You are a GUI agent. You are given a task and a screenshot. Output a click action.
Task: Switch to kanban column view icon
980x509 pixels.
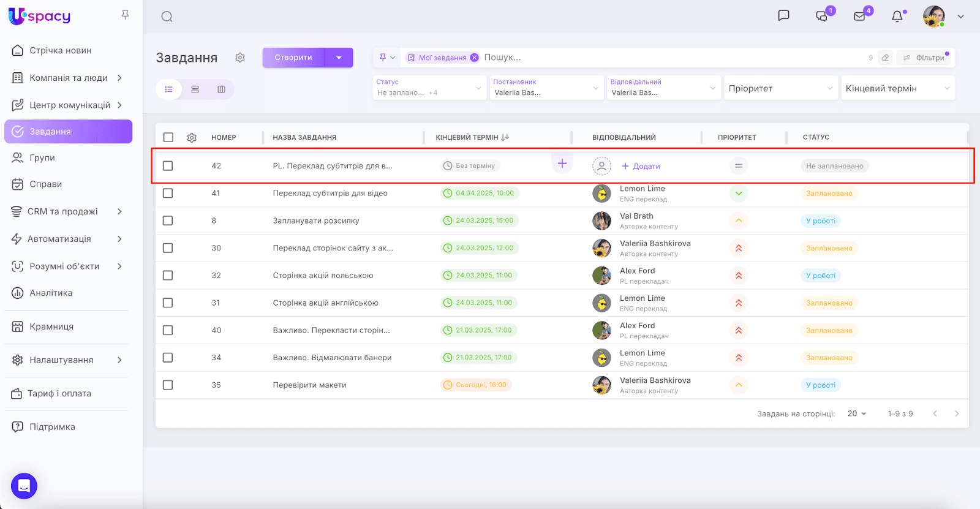point(221,89)
